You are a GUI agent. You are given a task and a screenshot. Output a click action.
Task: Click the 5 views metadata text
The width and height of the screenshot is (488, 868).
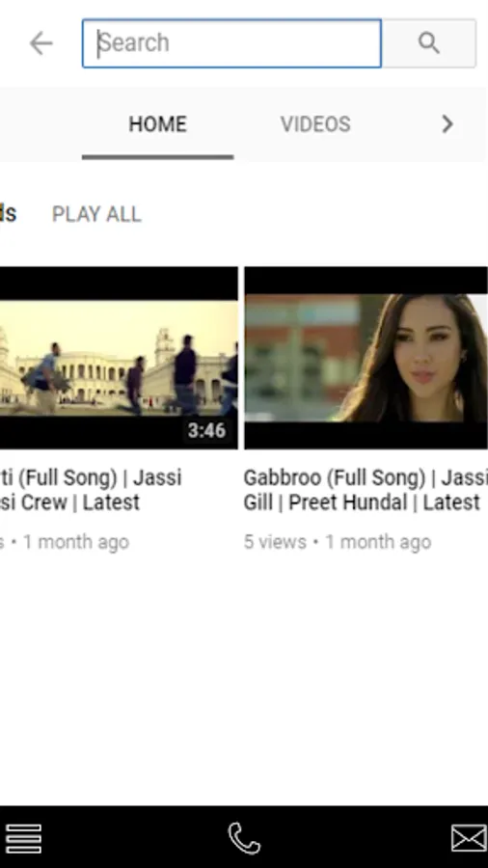coord(275,542)
